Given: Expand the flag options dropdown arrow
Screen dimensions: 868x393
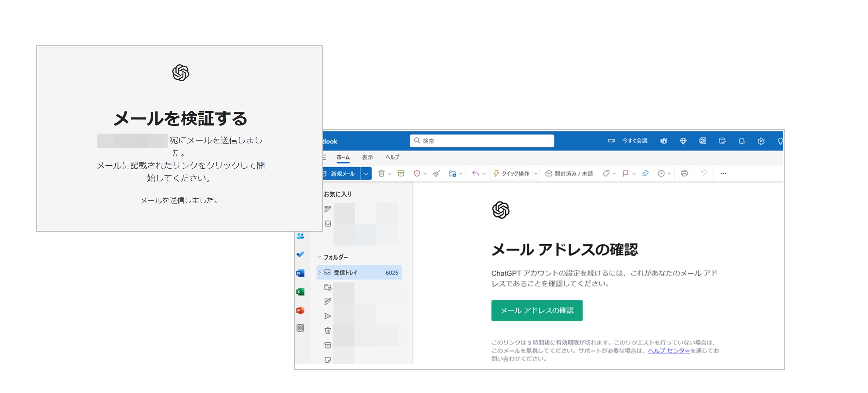Looking at the screenshot, I should 634,174.
